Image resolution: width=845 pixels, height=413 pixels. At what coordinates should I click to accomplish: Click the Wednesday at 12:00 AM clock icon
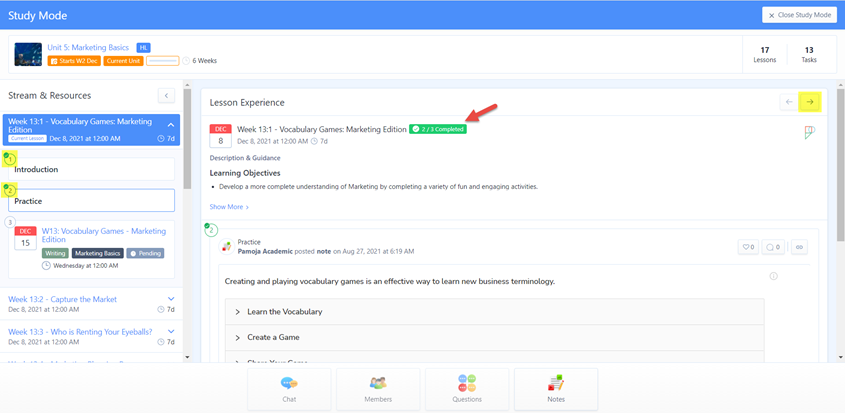[46, 265]
